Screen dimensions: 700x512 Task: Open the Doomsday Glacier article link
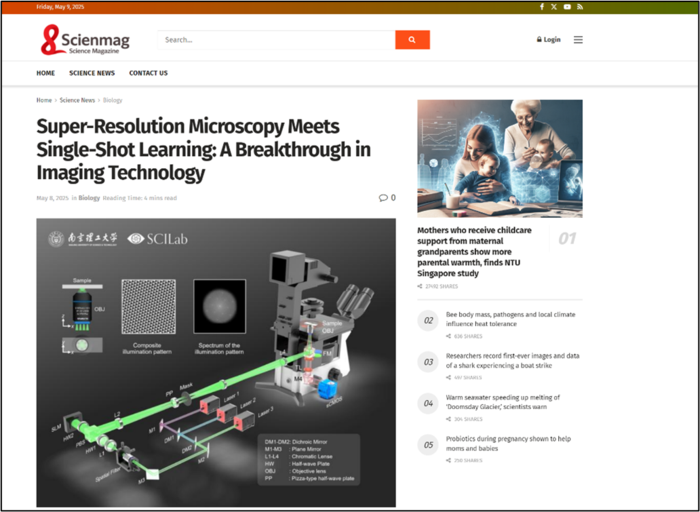[x=503, y=402]
